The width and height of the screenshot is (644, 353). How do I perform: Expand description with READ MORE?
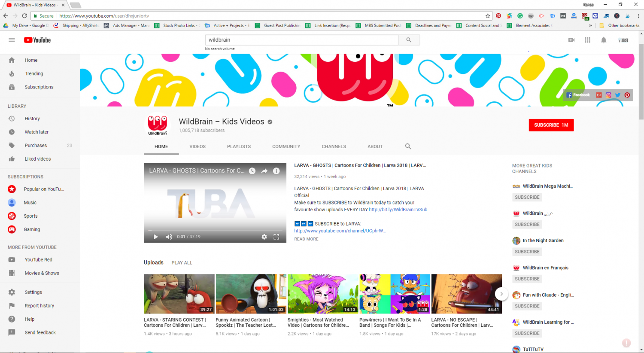click(x=306, y=239)
